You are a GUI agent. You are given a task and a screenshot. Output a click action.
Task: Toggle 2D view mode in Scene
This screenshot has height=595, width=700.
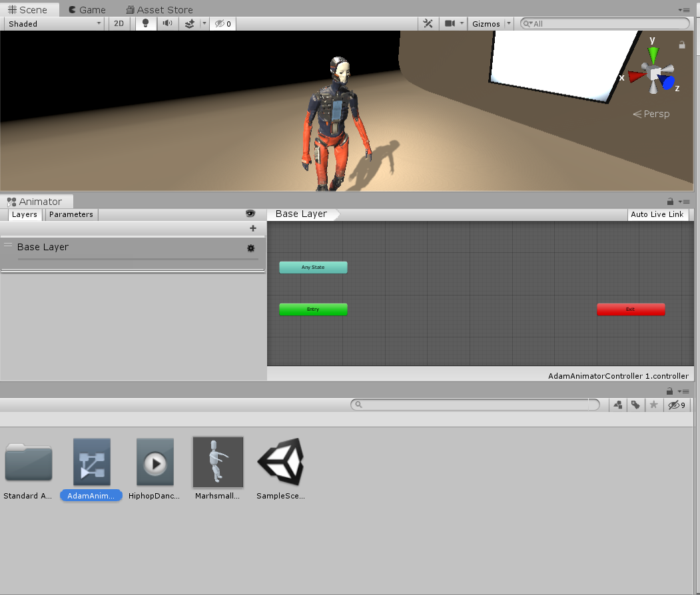tap(119, 23)
